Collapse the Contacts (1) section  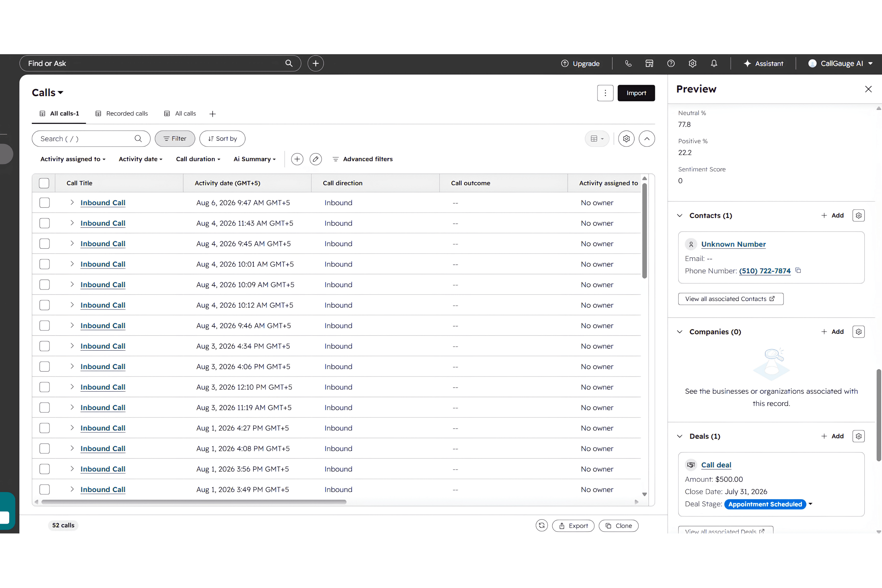(x=679, y=216)
